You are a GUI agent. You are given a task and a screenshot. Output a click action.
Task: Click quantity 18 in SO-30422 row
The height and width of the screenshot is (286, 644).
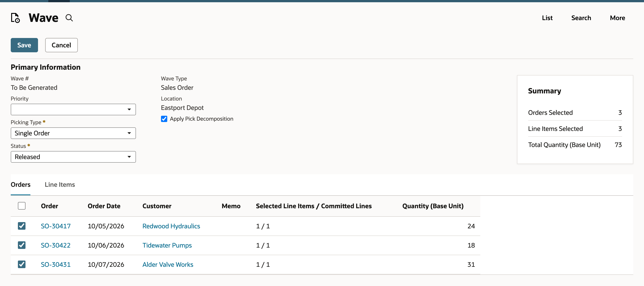point(471,245)
